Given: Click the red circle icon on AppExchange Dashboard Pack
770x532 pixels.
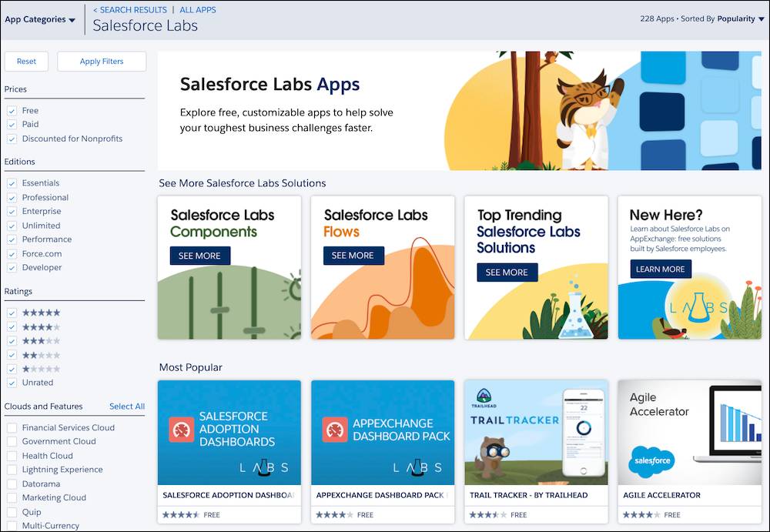Looking at the screenshot, I should coord(336,430).
